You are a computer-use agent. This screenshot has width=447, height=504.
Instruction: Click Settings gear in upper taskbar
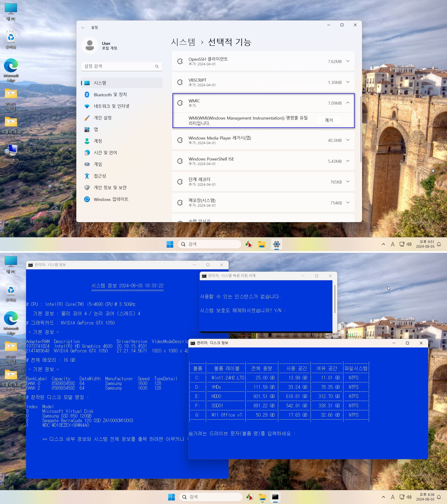click(276, 244)
